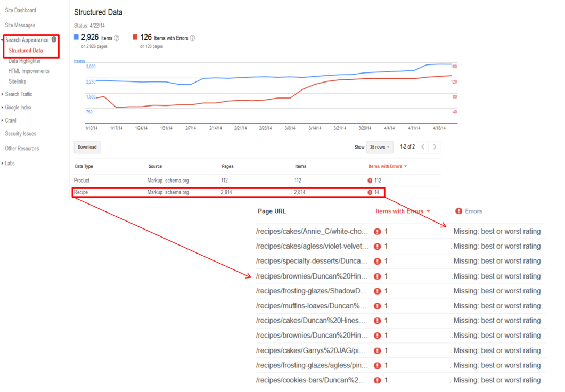Expand the Search Traffic section

pyautogui.click(x=19, y=94)
